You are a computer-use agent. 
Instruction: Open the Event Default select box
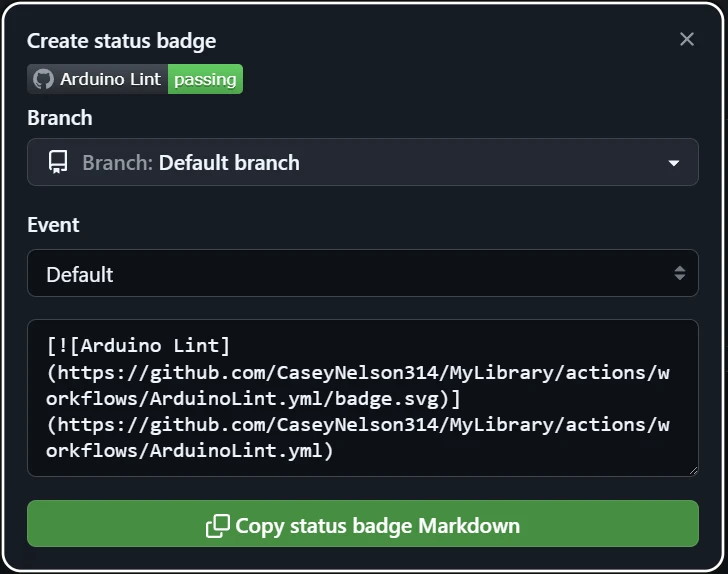(x=363, y=273)
